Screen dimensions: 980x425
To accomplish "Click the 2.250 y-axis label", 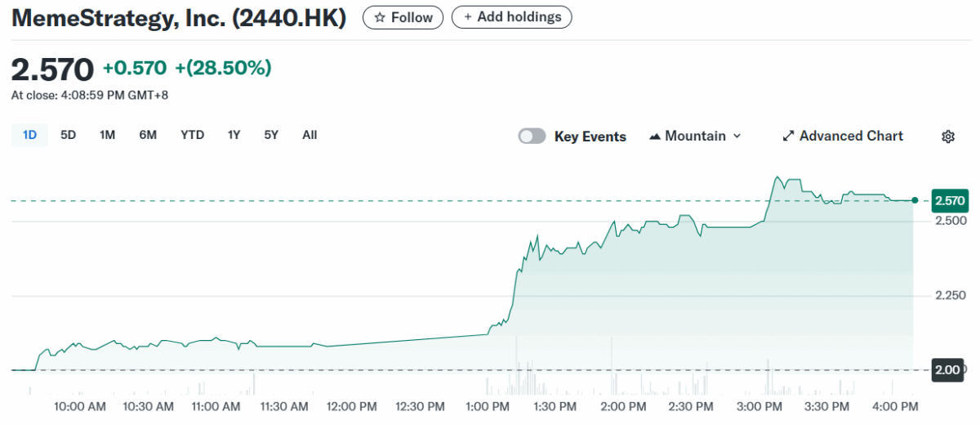I will coord(951,296).
